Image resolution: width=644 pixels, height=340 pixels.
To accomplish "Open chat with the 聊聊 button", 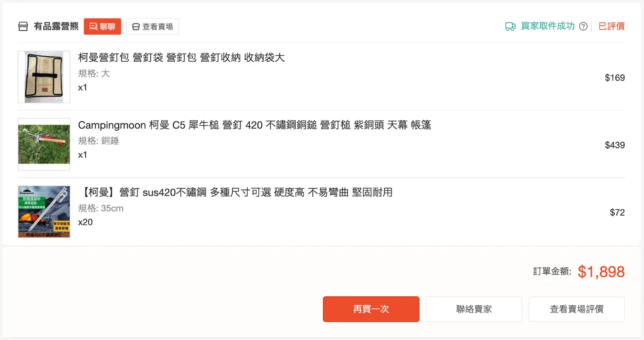I will (102, 27).
